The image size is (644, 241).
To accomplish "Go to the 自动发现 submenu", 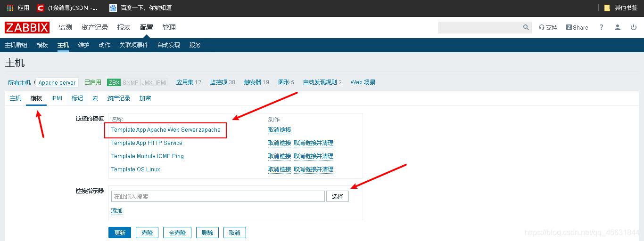I will click(x=169, y=45).
